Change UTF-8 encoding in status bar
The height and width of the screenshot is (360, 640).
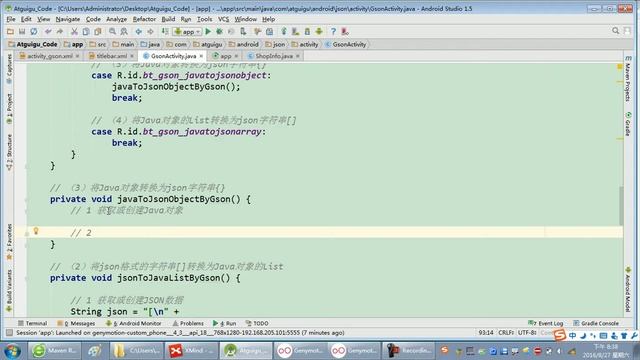(x=527, y=333)
